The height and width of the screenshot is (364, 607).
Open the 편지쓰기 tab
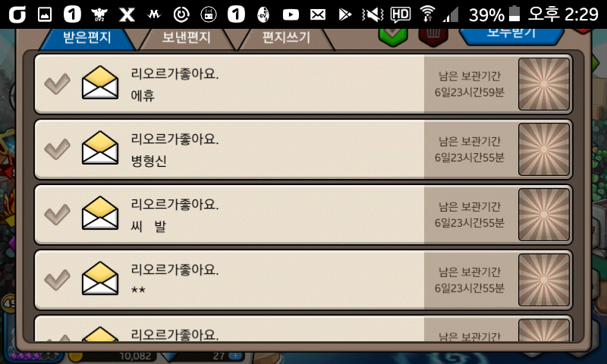(x=286, y=38)
